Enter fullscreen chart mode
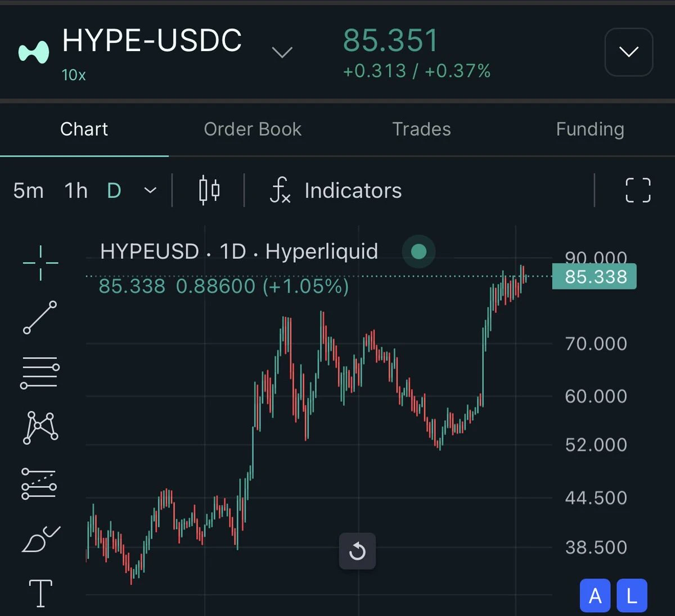675x616 pixels. (638, 190)
